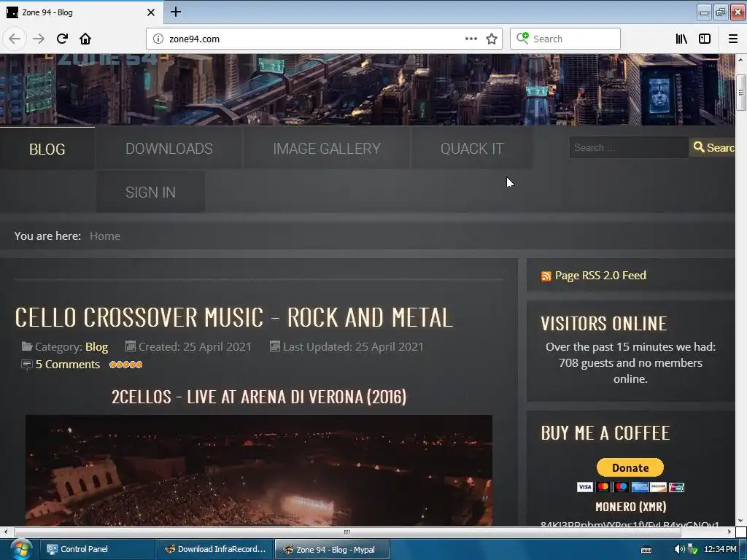Click the five-dot article rating
Image resolution: width=747 pixels, height=560 pixels.
tap(125, 365)
